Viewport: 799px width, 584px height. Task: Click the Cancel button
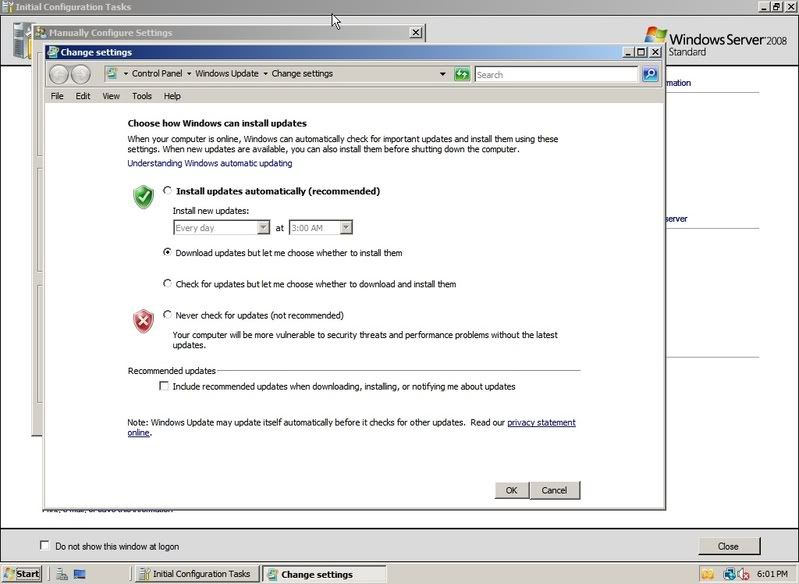pos(554,490)
